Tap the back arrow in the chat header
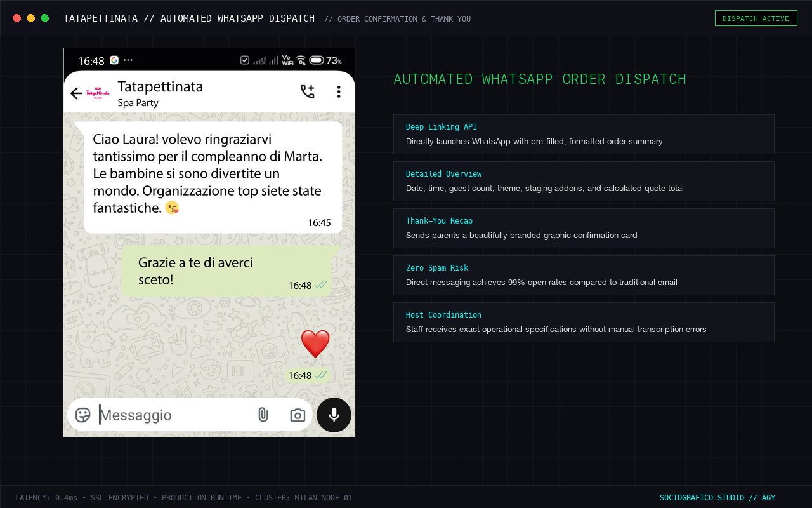812x508 pixels. (76, 93)
